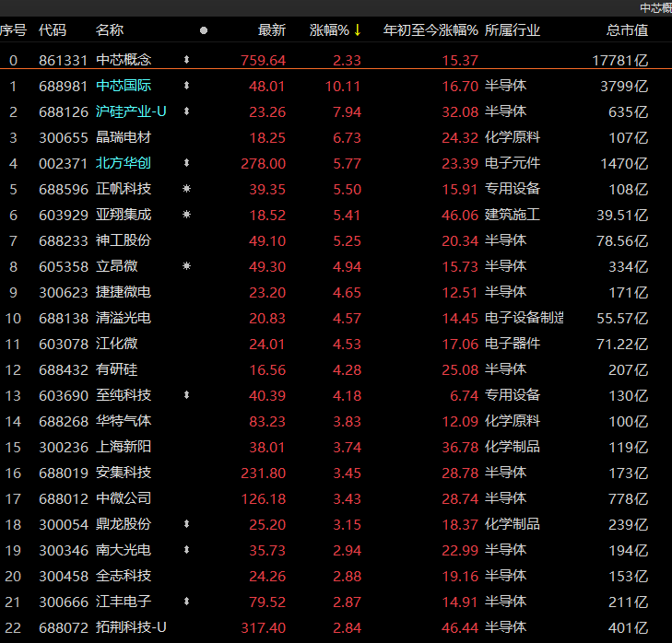
Task: Open stock 沪硅产业-U
Action: point(131,111)
